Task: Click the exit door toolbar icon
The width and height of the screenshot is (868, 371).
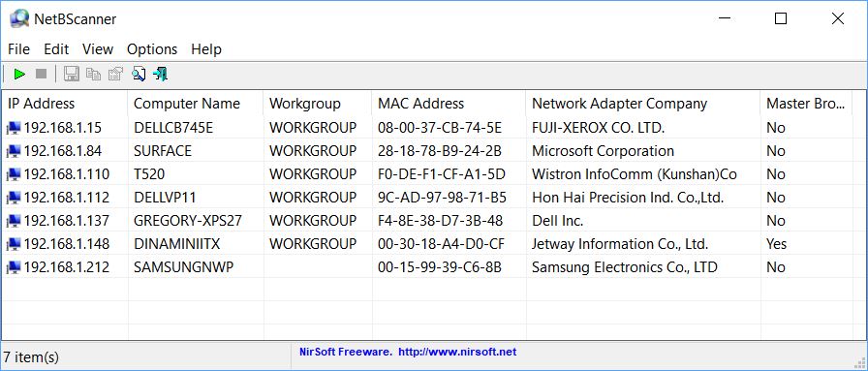Action: (161, 74)
